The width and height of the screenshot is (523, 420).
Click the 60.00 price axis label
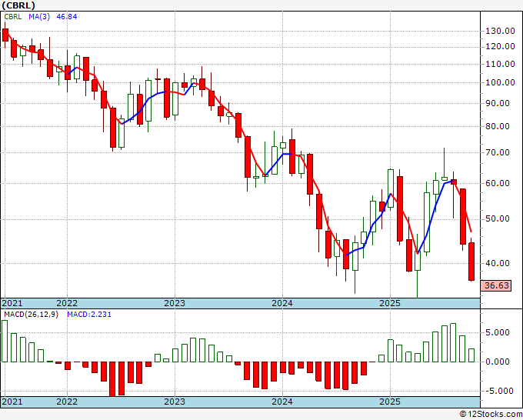[x=498, y=183]
